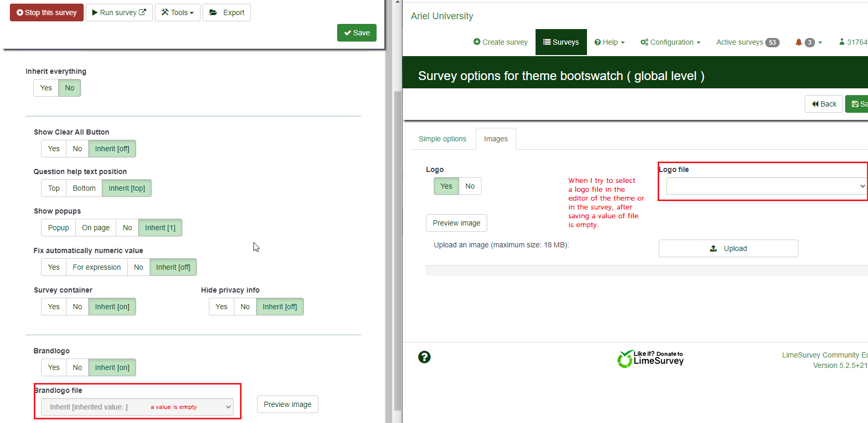Choose Inherit [1] for Show popups
This screenshot has height=423, width=868.
[161, 228]
